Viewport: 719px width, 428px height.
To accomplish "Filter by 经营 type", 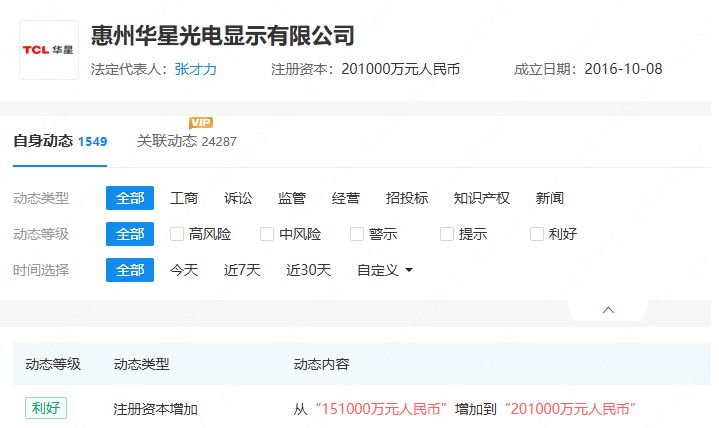I will [x=346, y=198].
